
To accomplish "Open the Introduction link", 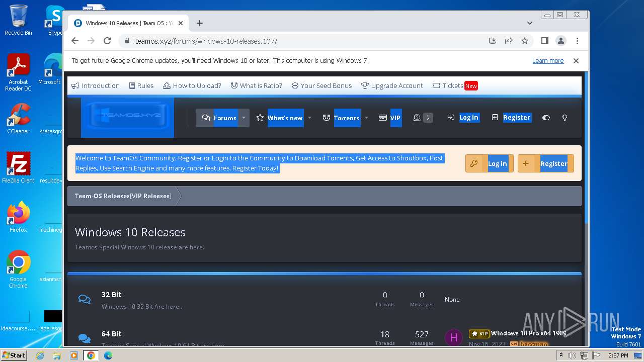I will tap(96, 85).
